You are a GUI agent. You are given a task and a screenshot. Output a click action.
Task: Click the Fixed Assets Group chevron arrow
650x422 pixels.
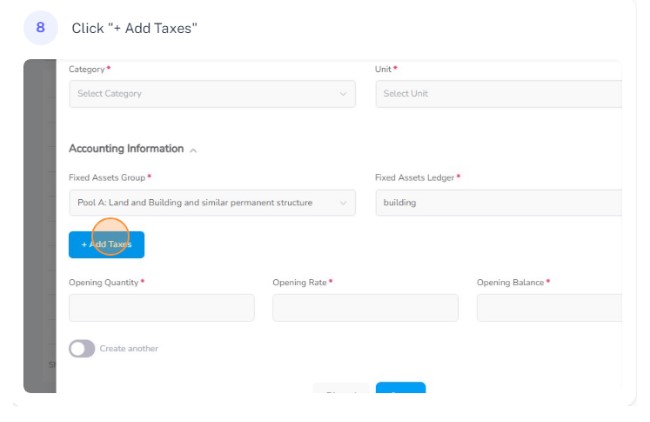click(343, 203)
